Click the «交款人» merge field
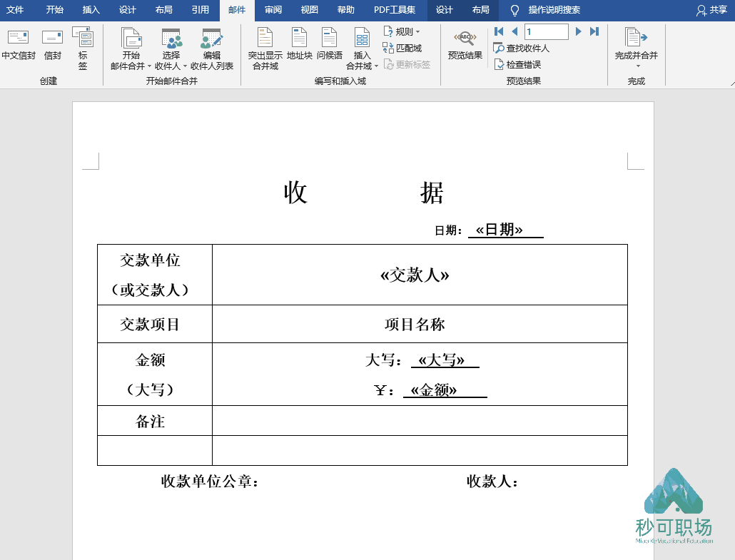The image size is (735, 560). tap(415, 275)
